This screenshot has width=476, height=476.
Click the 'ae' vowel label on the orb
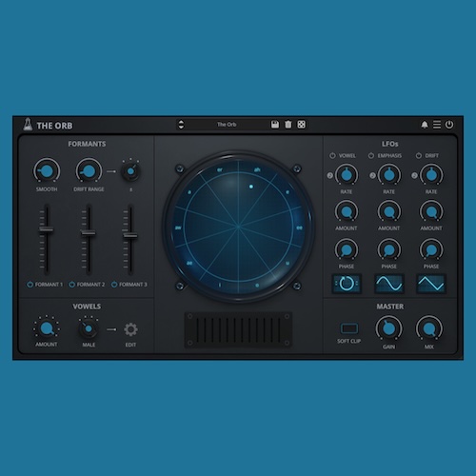click(189, 263)
